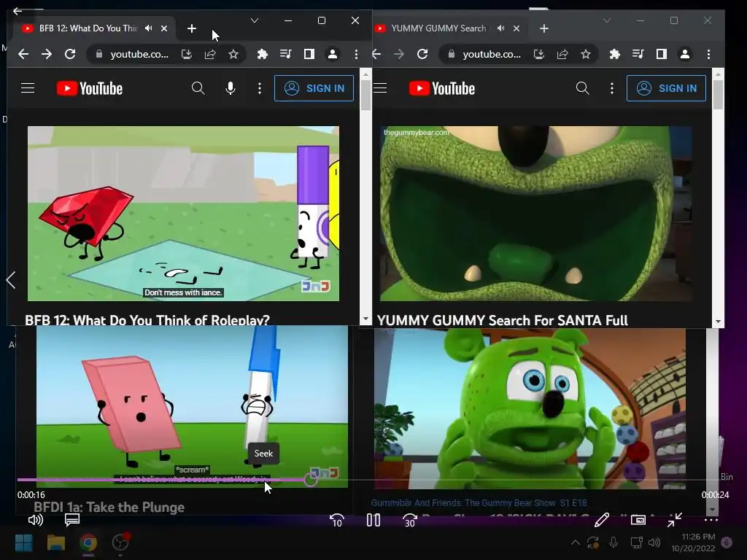Go forward in left Chrome window

click(47, 54)
